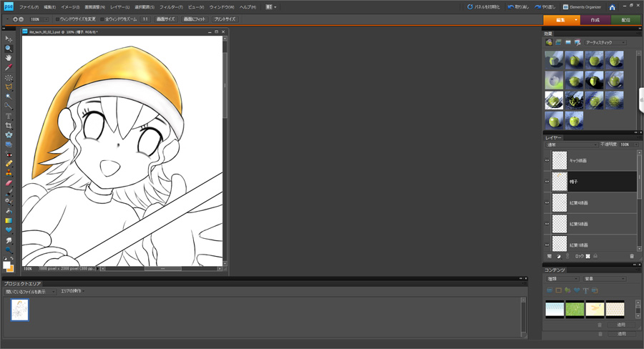This screenshot has width=644, height=349.
Task: Select the Eyedropper tool
Action: pyautogui.click(x=9, y=68)
